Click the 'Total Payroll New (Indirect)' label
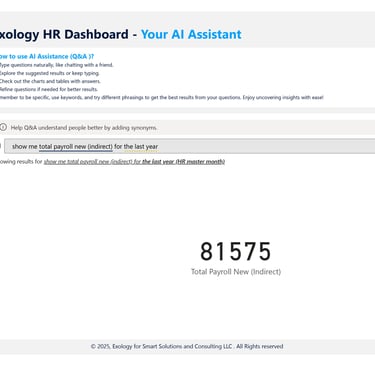 click(x=236, y=272)
